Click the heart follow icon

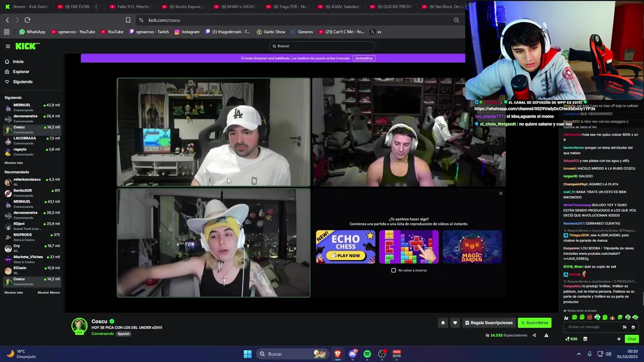(x=455, y=323)
